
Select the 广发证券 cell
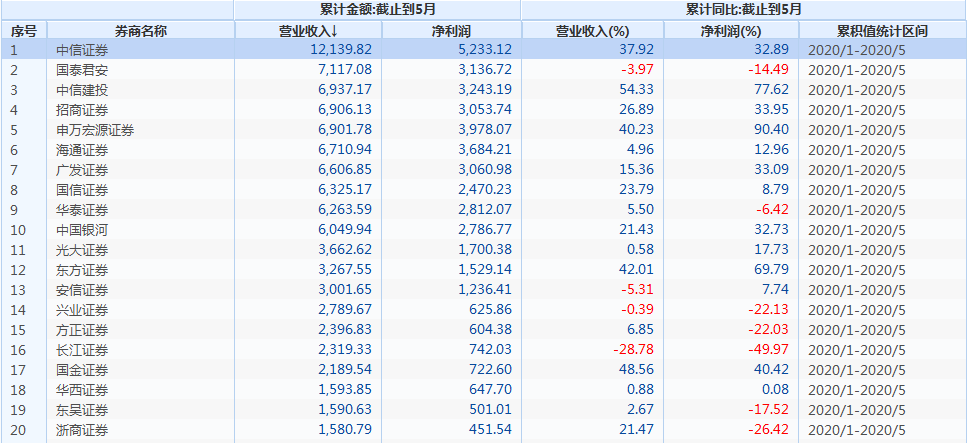(x=82, y=170)
